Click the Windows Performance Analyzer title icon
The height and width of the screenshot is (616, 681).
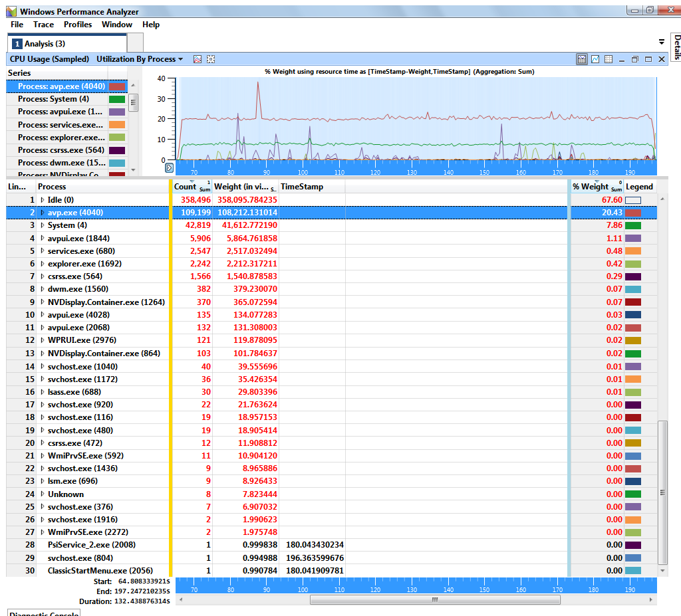tap(11, 11)
